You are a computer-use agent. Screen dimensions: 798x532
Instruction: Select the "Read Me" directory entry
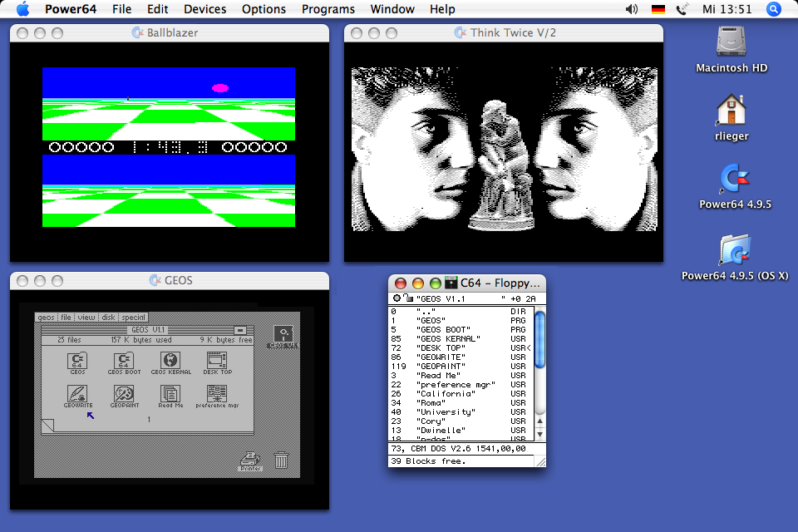[x=461, y=375]
